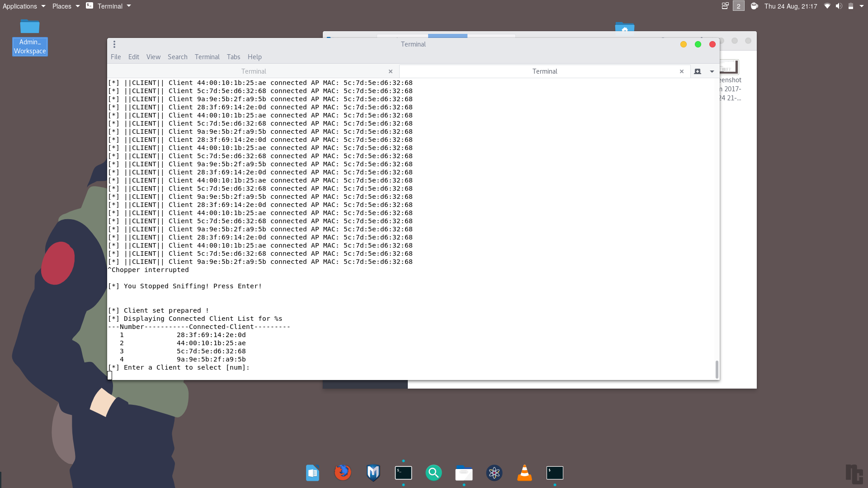Open the atom/nuclear icon application in dock
The width and height of the screenshot is (868, 488).
[x=494, y=473]
